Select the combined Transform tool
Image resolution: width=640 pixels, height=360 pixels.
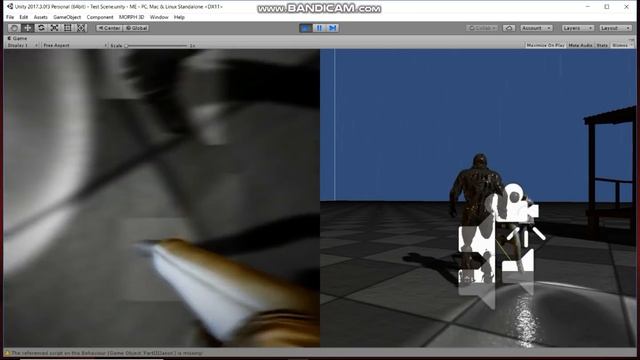(81, 28)
